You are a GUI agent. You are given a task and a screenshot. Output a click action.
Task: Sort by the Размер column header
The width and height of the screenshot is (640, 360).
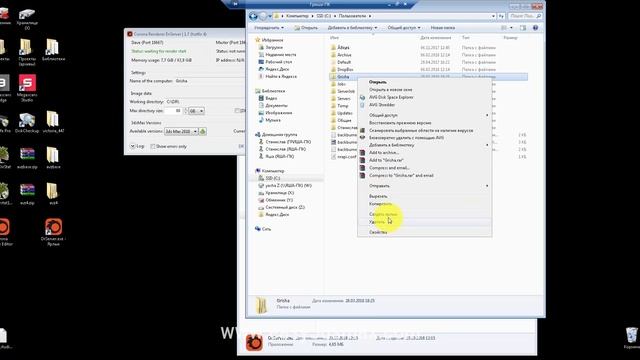point(510,38)
